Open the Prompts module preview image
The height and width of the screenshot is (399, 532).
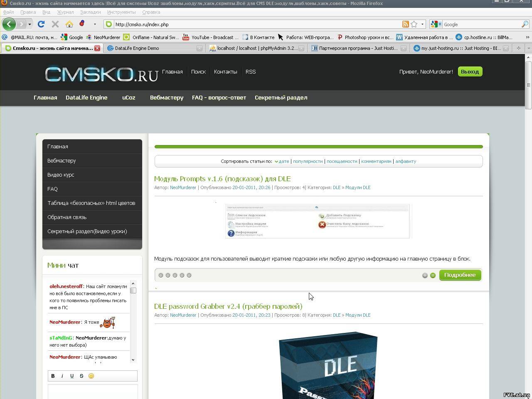coord(318,221)
